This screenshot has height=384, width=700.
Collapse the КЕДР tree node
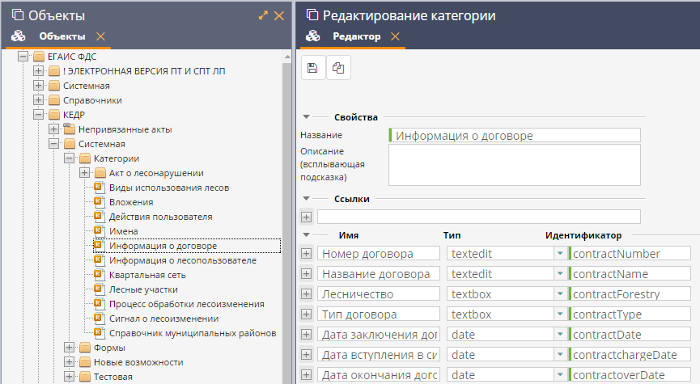pos(38,114)
